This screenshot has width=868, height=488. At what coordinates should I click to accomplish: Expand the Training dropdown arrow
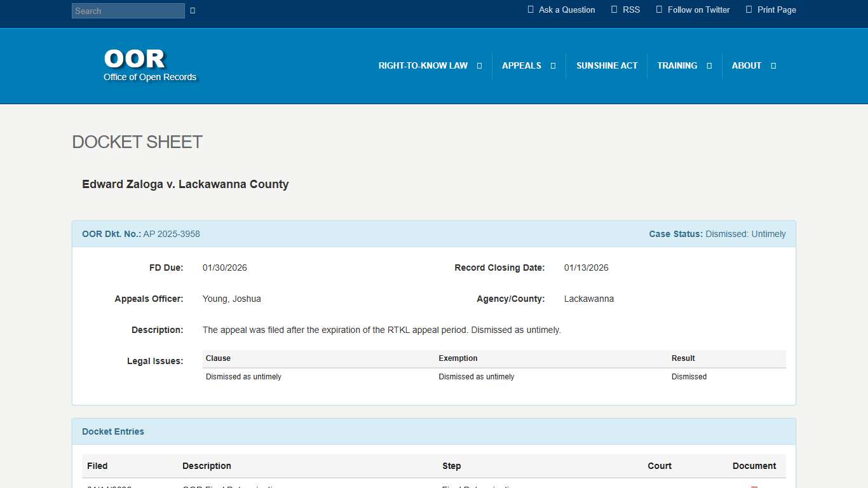(709, 66)
